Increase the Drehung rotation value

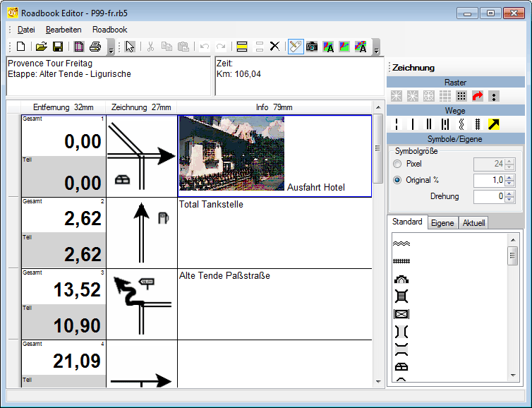(509, 194)
